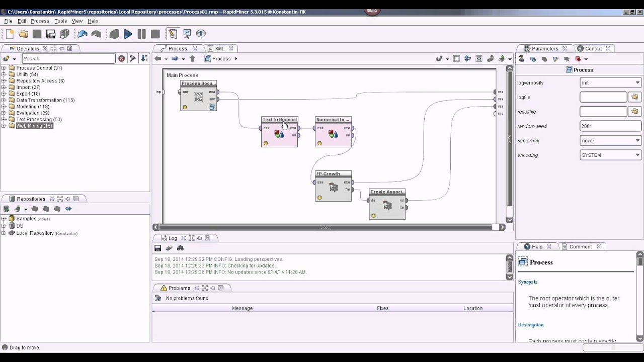Click the operator Search input field
The height and width of the screenshot is (362, 644).
[x=68, y=58]
